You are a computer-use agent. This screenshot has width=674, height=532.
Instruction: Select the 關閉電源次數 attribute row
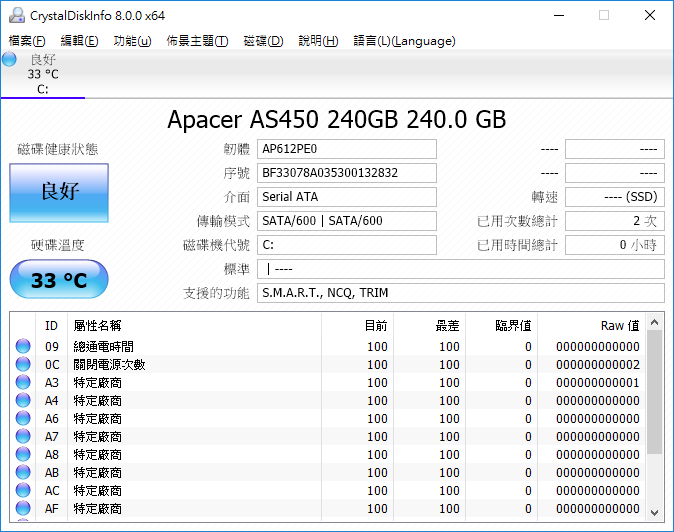[x=328, y=364]
